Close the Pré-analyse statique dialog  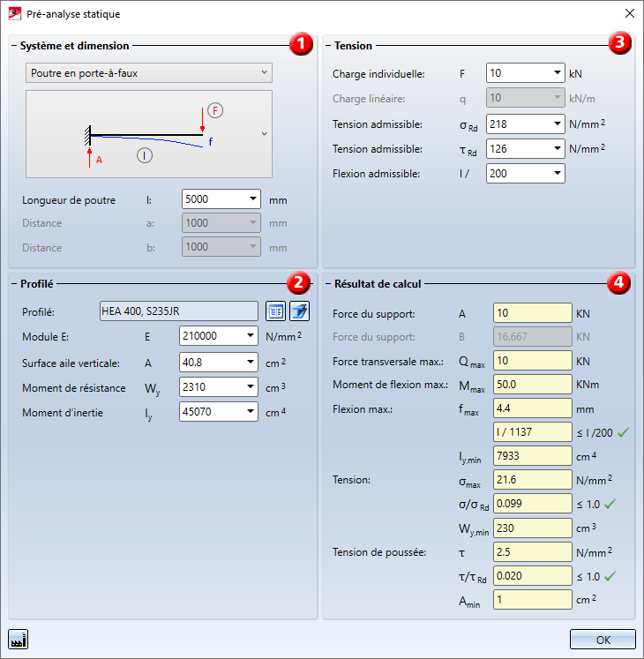[x=628, y=14]
